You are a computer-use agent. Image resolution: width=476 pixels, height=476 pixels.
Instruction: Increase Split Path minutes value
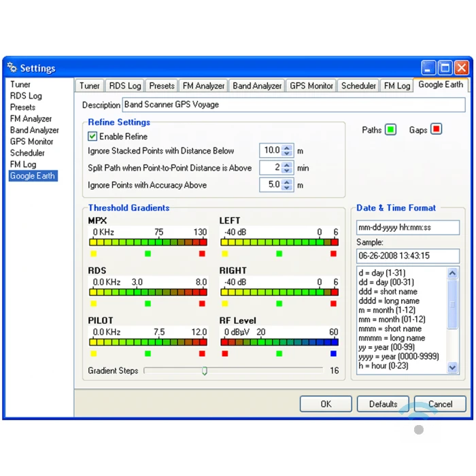(287, 165)
